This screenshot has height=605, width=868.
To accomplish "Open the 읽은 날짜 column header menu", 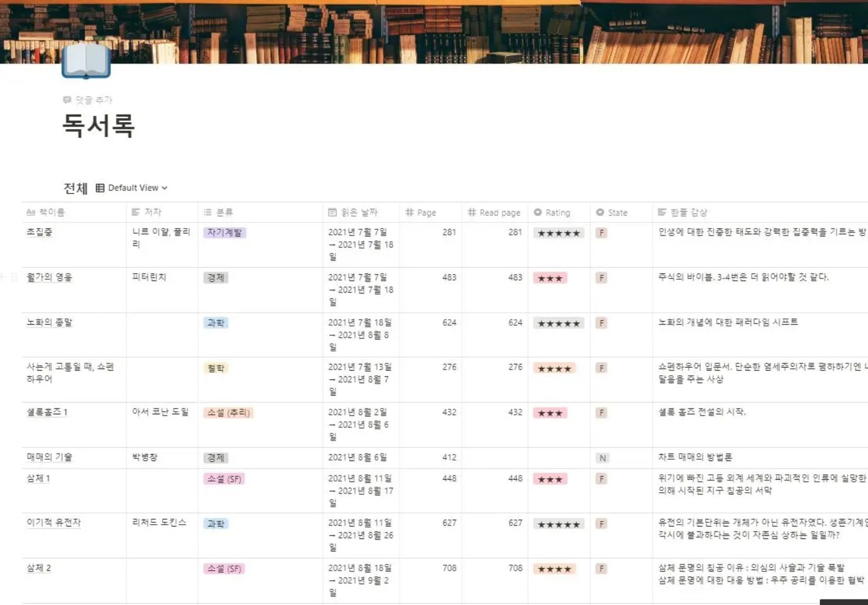I will point(361,212).
